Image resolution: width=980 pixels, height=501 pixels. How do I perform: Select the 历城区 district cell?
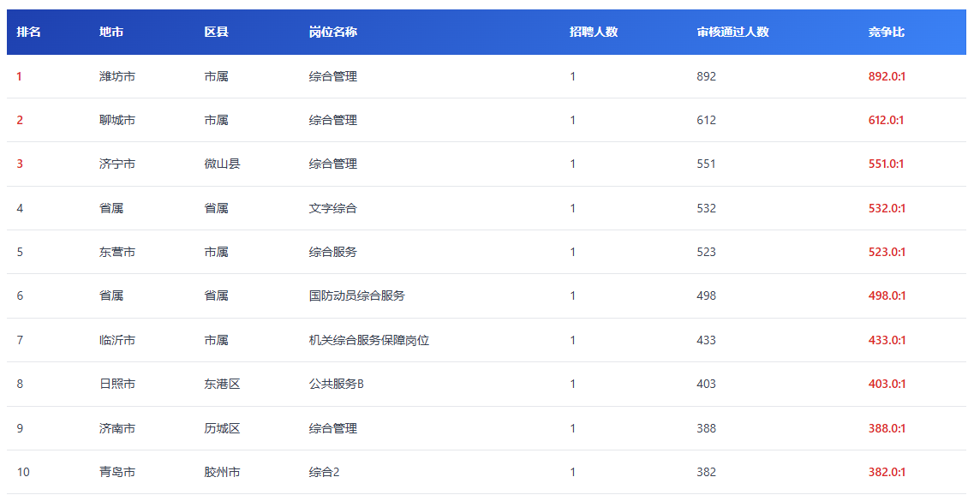click(222, 428)
